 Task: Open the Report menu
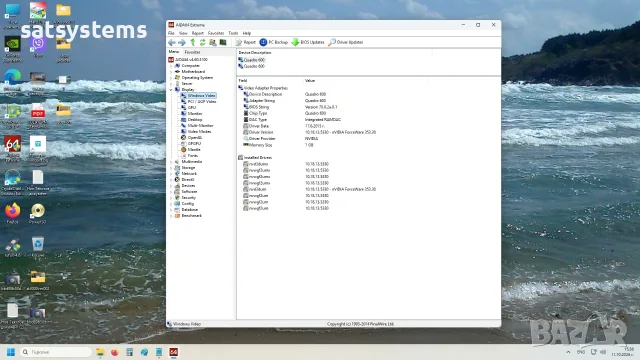point(198,33)
